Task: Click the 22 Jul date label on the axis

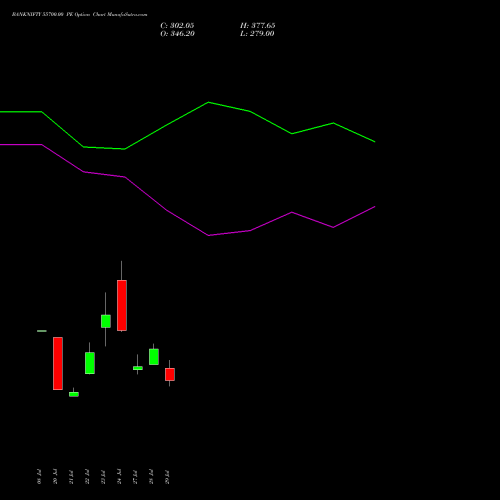Action: [87, 477]
